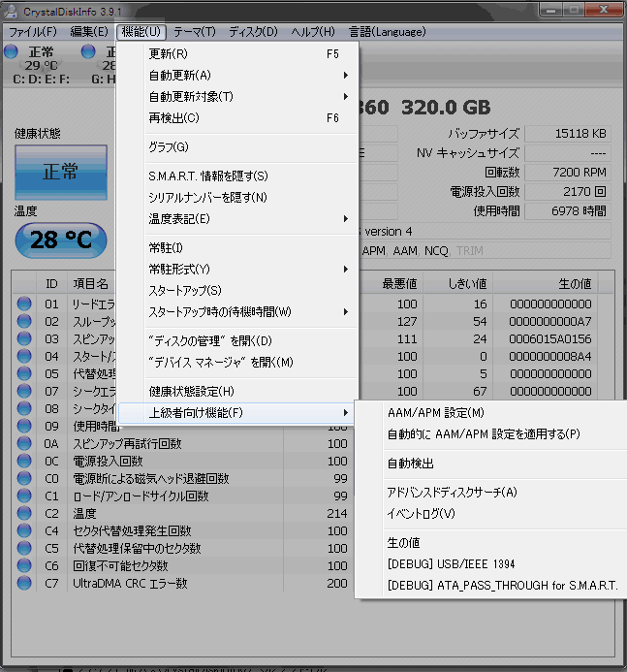Toggle スタートアップ(S) option

click(237, 291)
